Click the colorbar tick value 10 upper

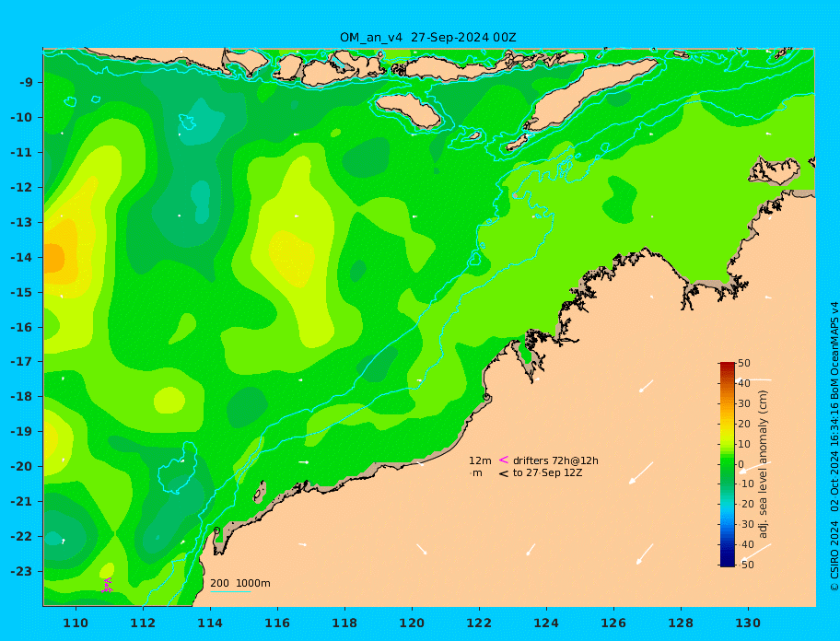744,444
